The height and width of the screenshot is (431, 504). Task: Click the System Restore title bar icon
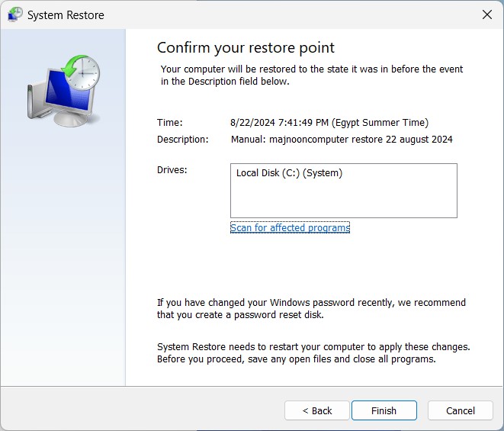pos(14,14)
